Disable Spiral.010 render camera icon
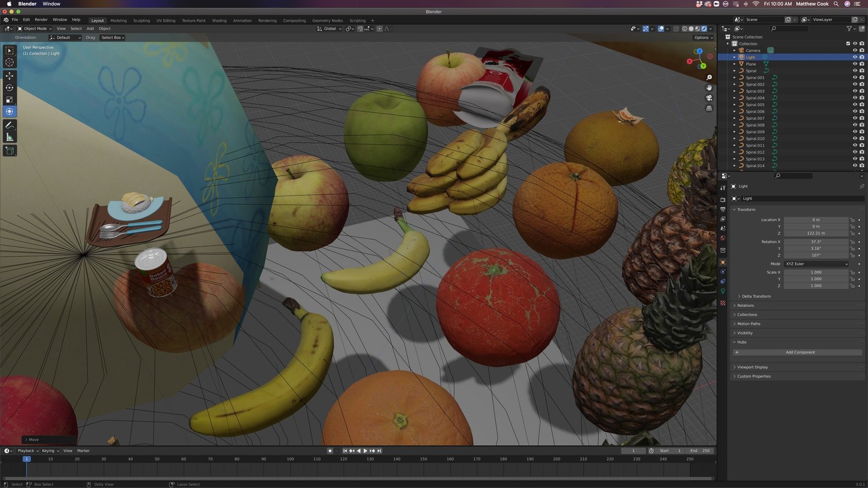 pyautogui.click(x=862, y=139)
